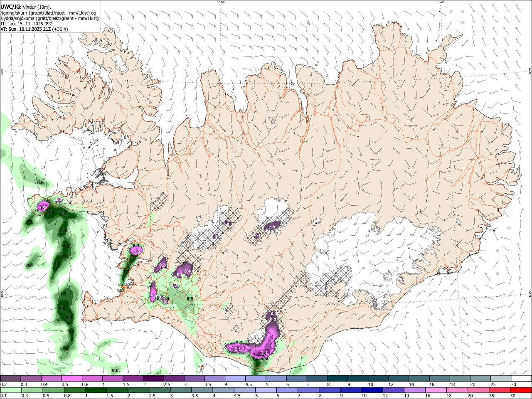Click the 20W longitude label on the top edge
532x399 pixels.
click(221, 2)
